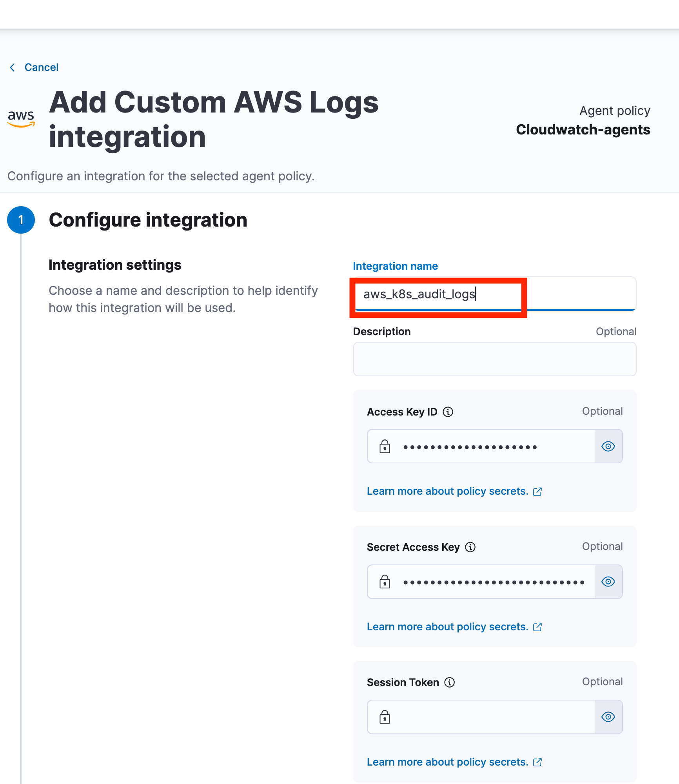Viewport: 679px width, 784px height.
Task: Click the back chevron beside Cancel
Action: 13,67
